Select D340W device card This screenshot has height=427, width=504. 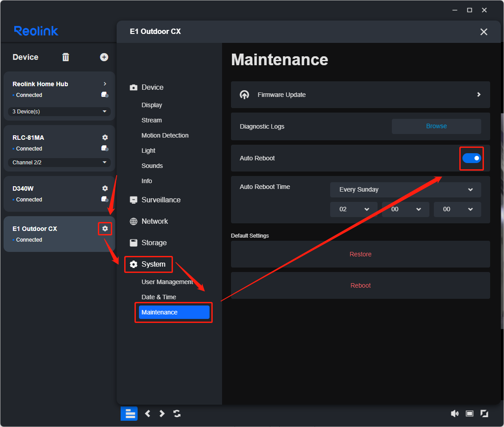59,194
